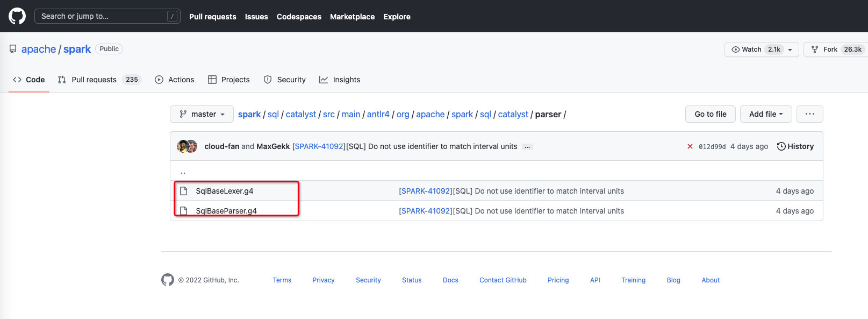Expand the Add file dropdown
The height and width of the screenshot is (319, 868).
pos(765,114)
